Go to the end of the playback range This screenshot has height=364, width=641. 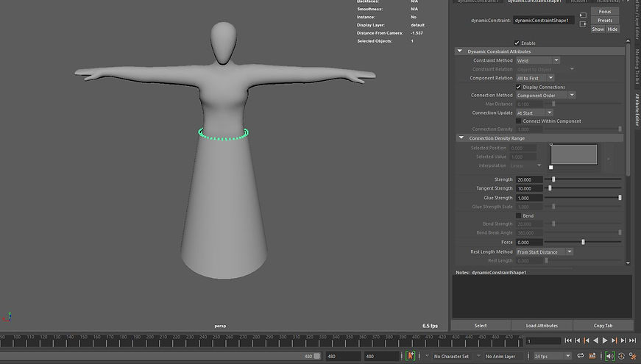click(632, 340)
